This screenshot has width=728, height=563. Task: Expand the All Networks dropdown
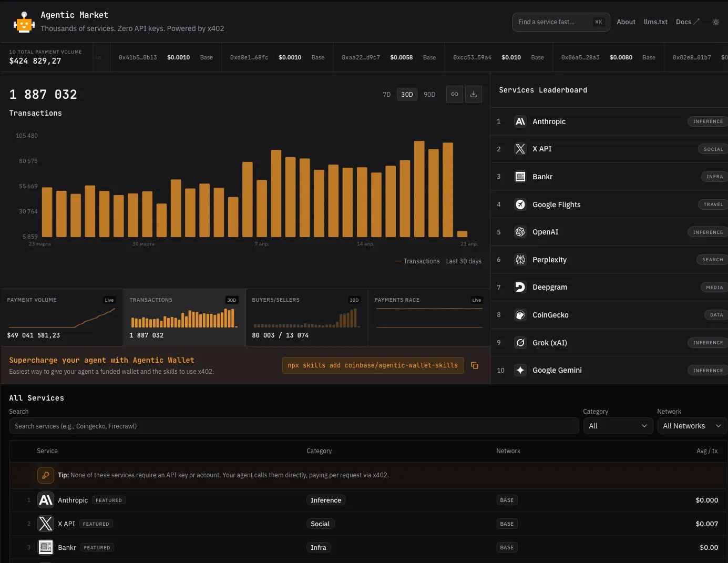pyautogui.click(x=692, y=426)
